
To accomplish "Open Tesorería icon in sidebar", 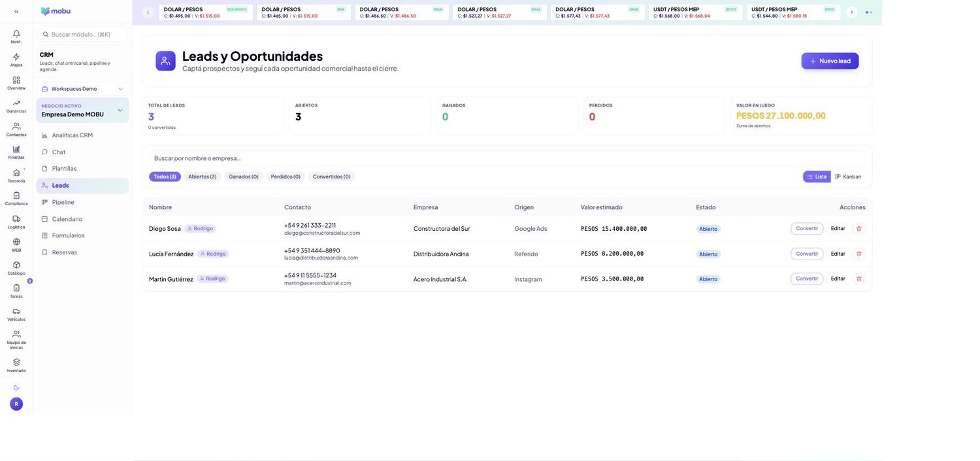I will (x=16, y=173).
